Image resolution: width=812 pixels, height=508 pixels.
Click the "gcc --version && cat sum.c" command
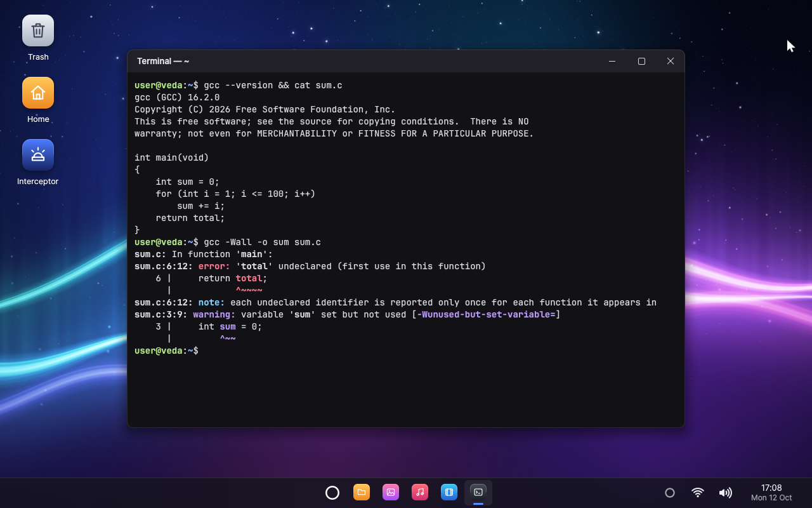click(273, 85)
